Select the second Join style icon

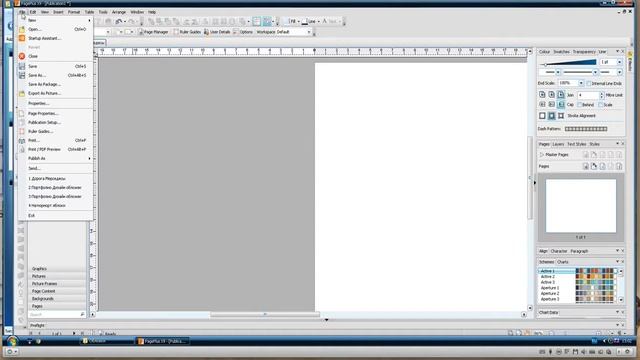(x=551, y=95)
